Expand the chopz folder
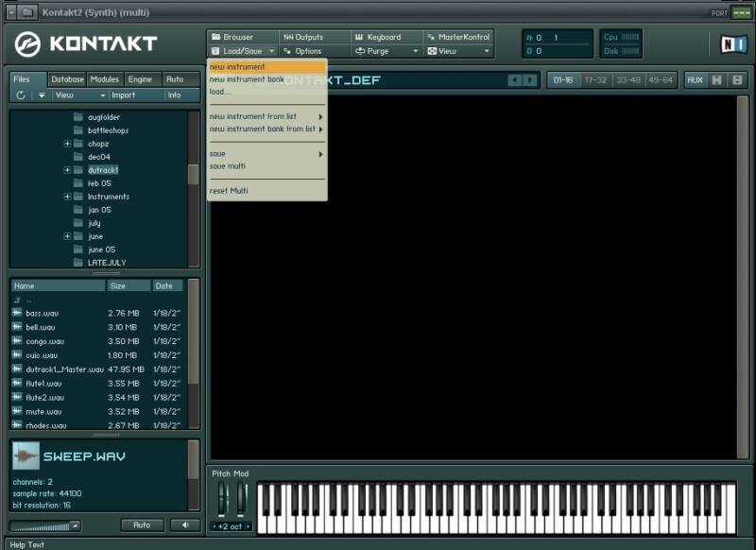Screen dimensions: 756x550 [x=67, y=144]
